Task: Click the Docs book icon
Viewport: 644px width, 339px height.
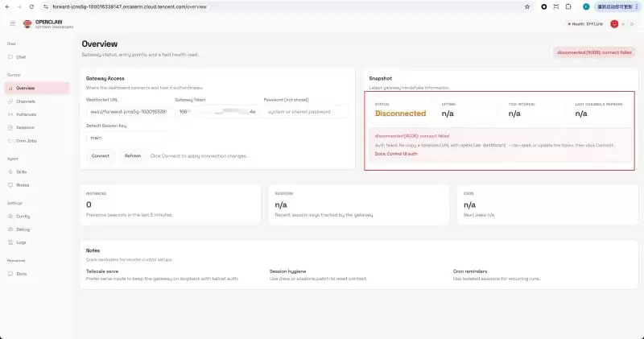Action: [10, 274]
